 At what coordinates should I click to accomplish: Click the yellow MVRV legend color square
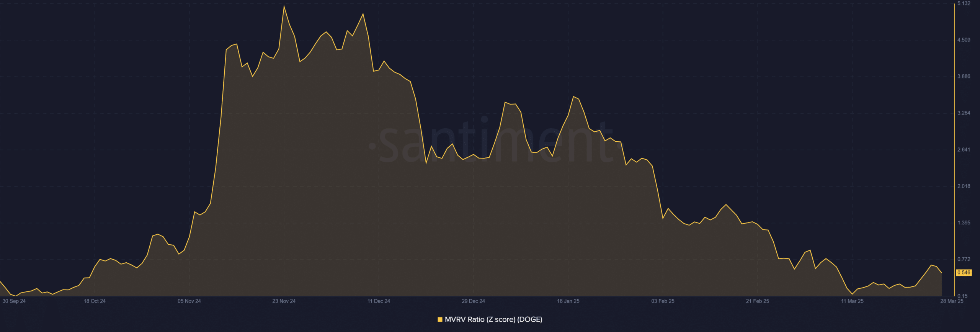pos(440,319)
